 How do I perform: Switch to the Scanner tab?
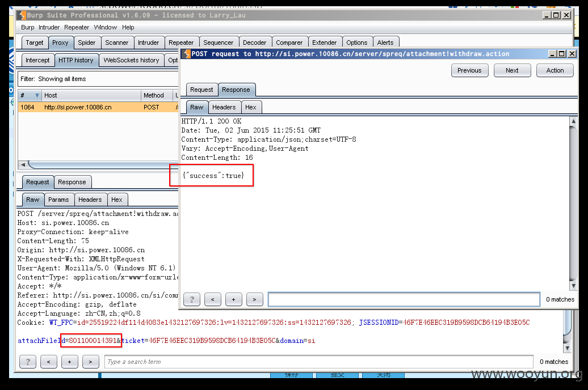[116, 43]
